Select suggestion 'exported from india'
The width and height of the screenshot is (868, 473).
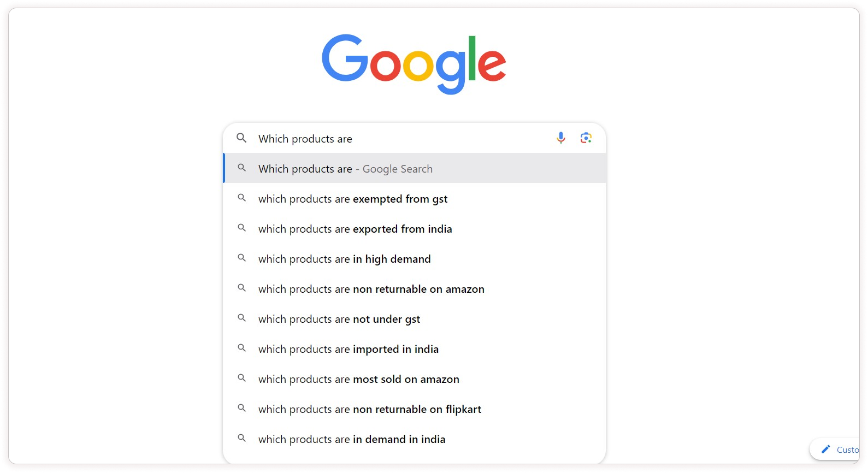tap(355, 229)
